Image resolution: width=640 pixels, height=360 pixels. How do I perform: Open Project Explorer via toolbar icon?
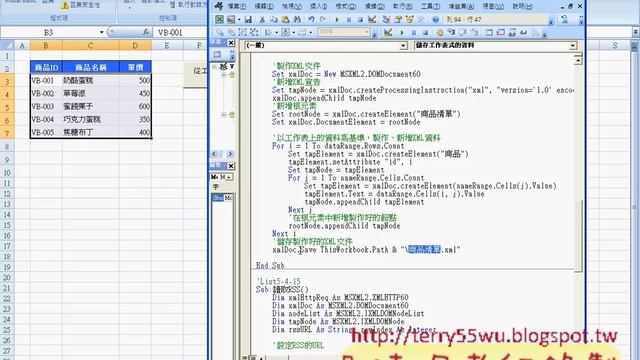(x=386, y=19)
